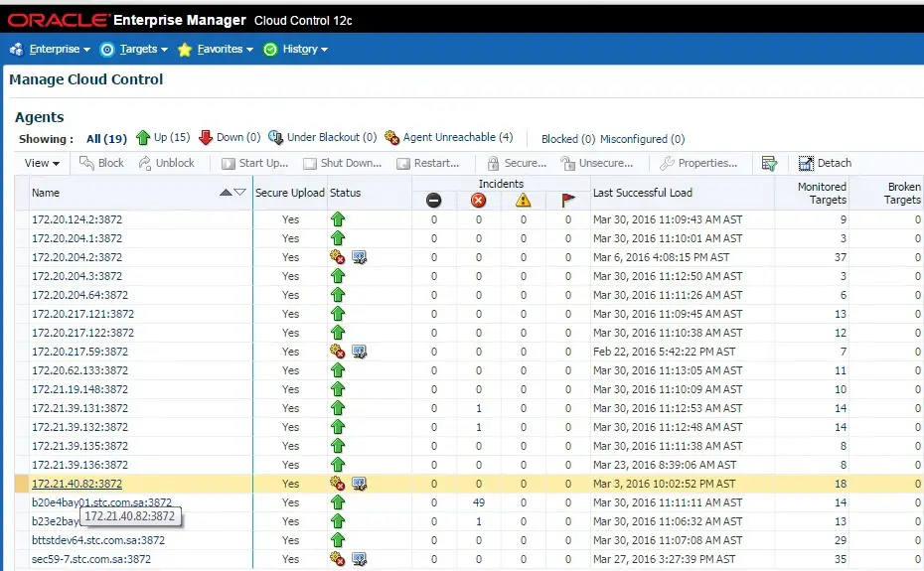
Task: Click monitor icon beside sec59-7 status
Action: (x=360, y=559)
